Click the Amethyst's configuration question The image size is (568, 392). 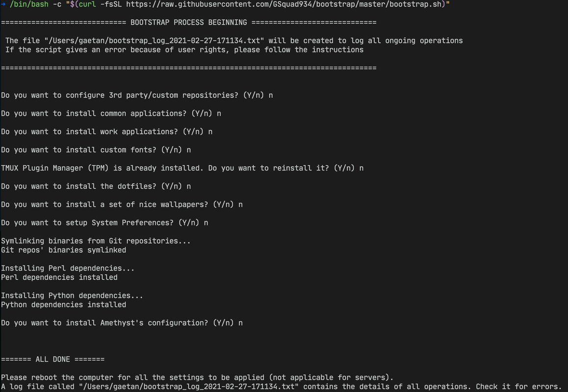coord(122,323)
